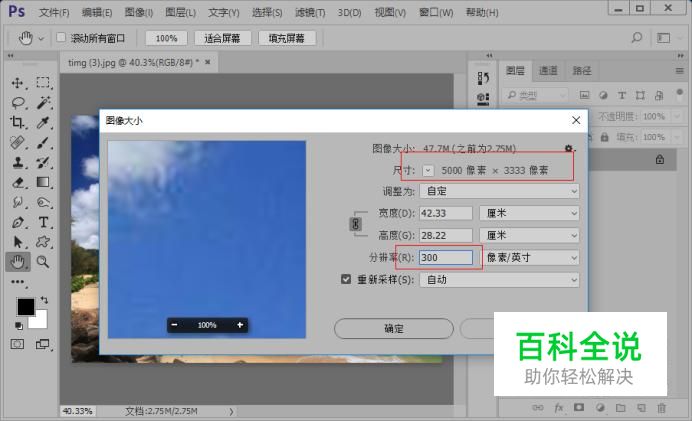Open the Fit To preset dropdown
The width and height of the screenshot is (692, 421).
pos(499,191)
